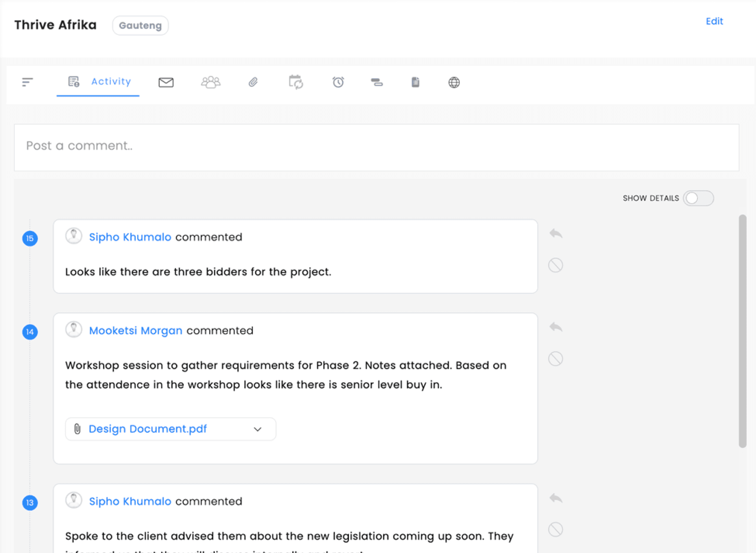This screenshot has width=756, height=553.
Task: Toggle the Show Details switch
Action: (x=698, y=198)
